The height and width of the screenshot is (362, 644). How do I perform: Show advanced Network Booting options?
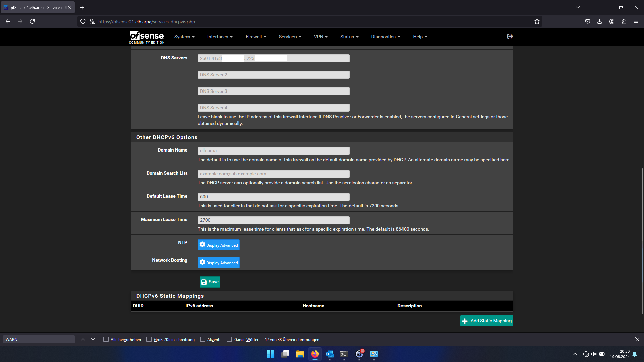point(219,263)
